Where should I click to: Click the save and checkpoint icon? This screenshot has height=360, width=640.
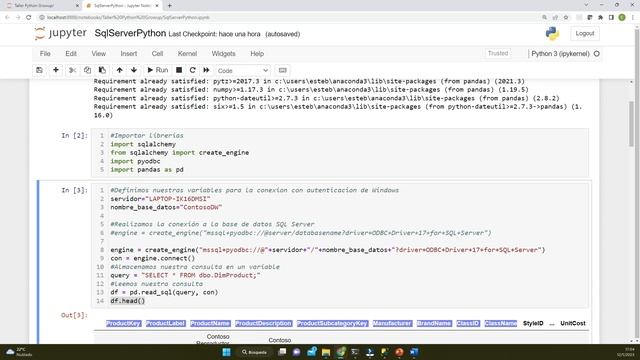39,70
